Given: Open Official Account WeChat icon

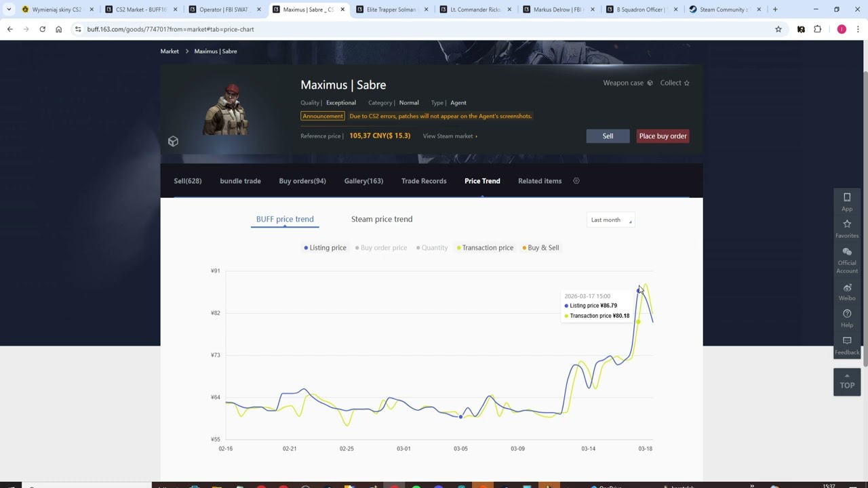Looking at the screenshot, I should [x=847, y=260].
